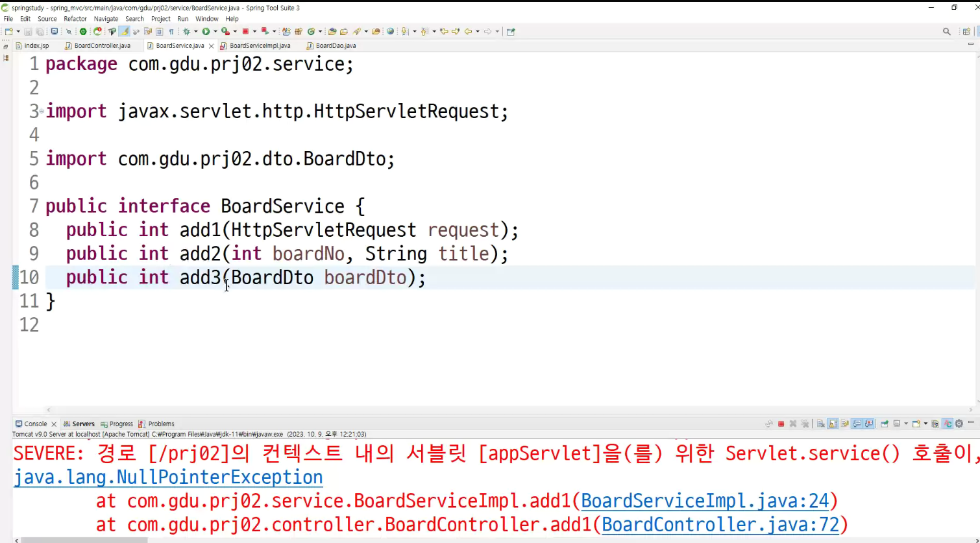Open the Edit menu
Image resolution: width=980 pixels, height=543 pixels.
pos(25,19)
